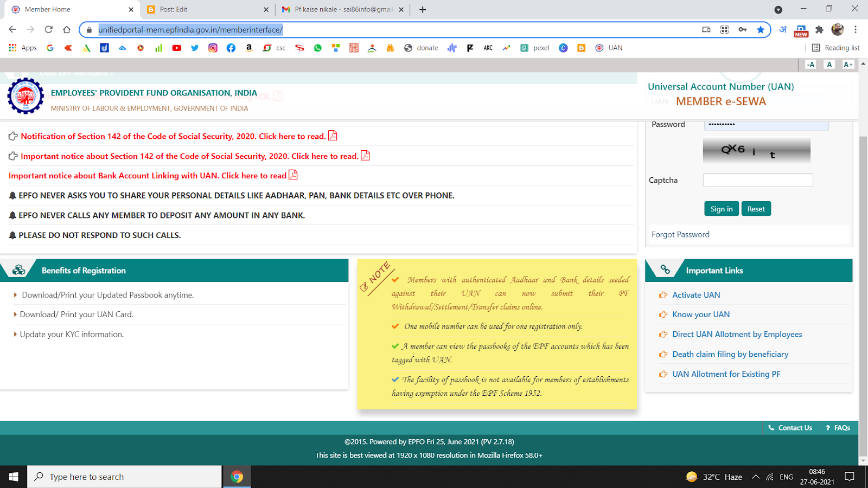Open Windows notification center icon
Image resolution: width=868 pixels, height=488 pixels.
click(850, 477)
